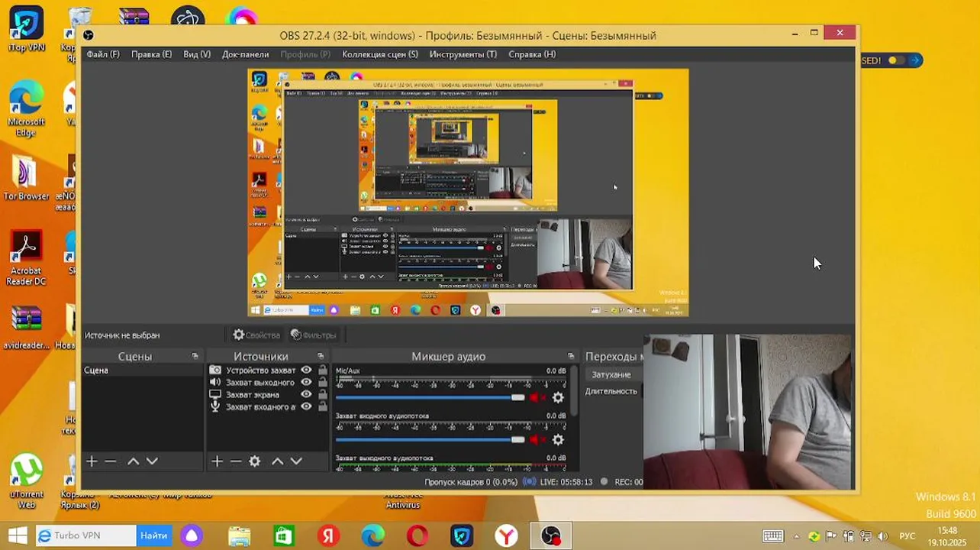Viewport: 980px width, 550px height.
Task: Open OBS Studio taskbar icon
Action: (551, 536)
